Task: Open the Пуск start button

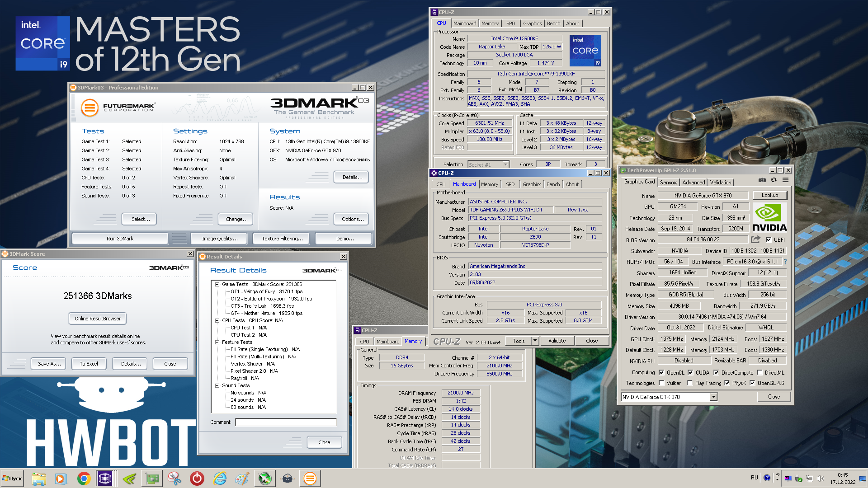Action: click(13, 479)
